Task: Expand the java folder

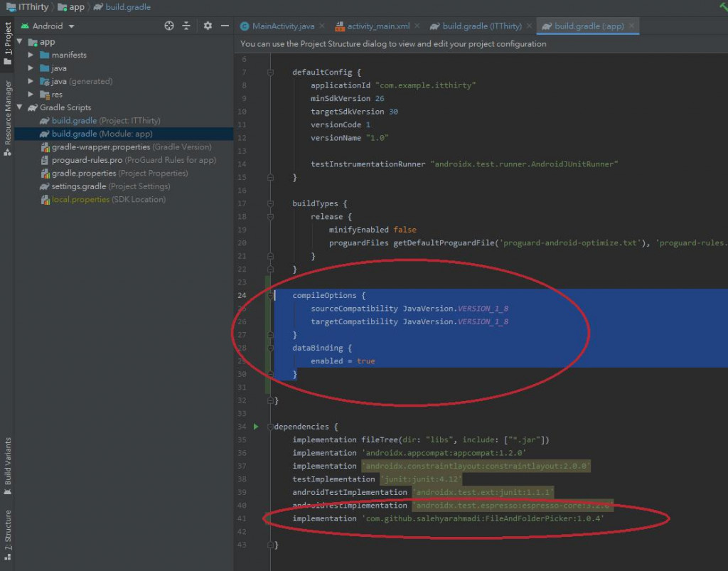Action: [x=31, y=68]
